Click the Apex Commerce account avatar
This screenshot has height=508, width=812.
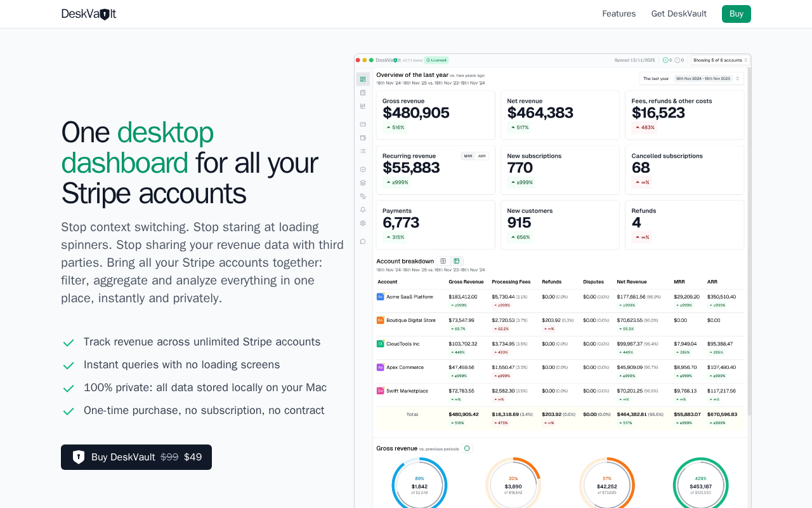coord(381,367)
